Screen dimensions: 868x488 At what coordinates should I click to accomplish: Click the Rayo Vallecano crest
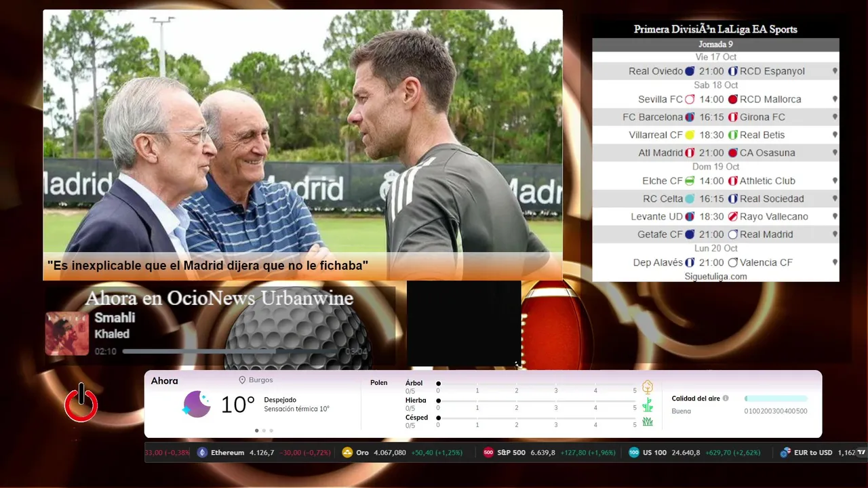point(732,217)
